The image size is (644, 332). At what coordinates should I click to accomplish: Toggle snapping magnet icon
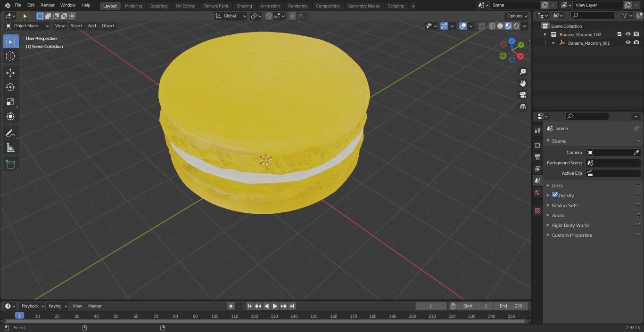click(268, 16)
